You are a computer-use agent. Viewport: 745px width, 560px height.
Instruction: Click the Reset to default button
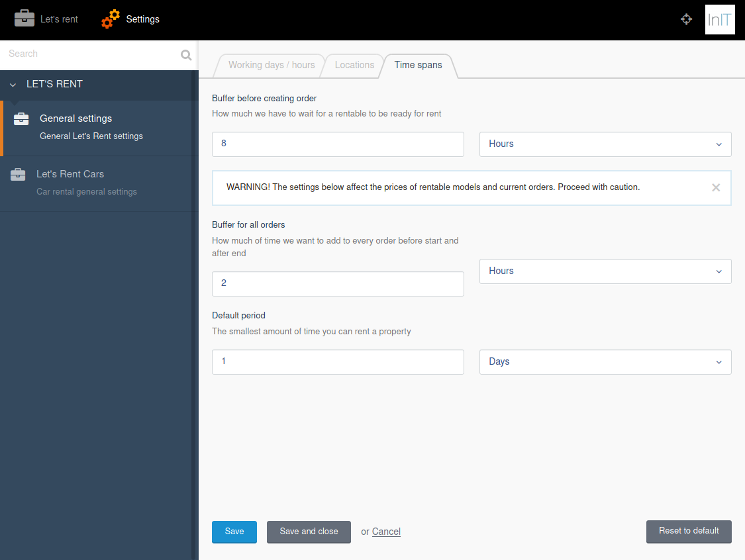tap(689, 531)
